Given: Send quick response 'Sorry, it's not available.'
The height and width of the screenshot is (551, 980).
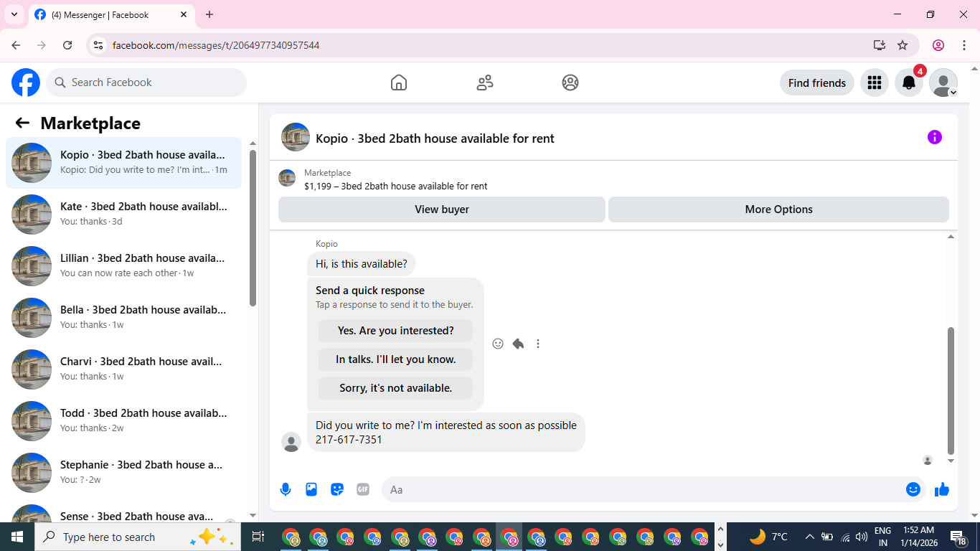Looking at the screenshot, I should tap(396, 388).
